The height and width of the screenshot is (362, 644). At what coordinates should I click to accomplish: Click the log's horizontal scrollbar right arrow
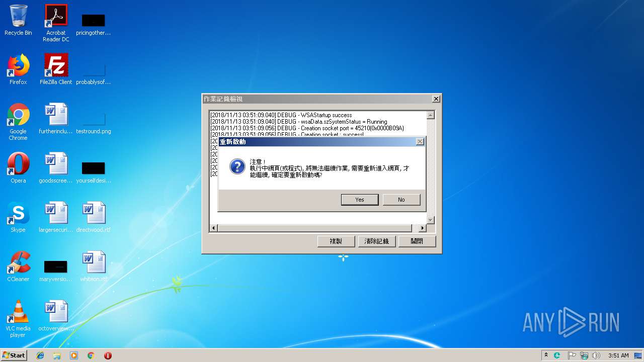click(x=422, y=228)
